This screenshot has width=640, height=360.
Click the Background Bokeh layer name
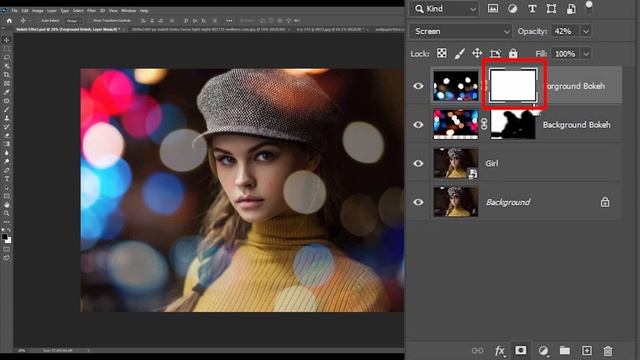[x=576, y=125]
